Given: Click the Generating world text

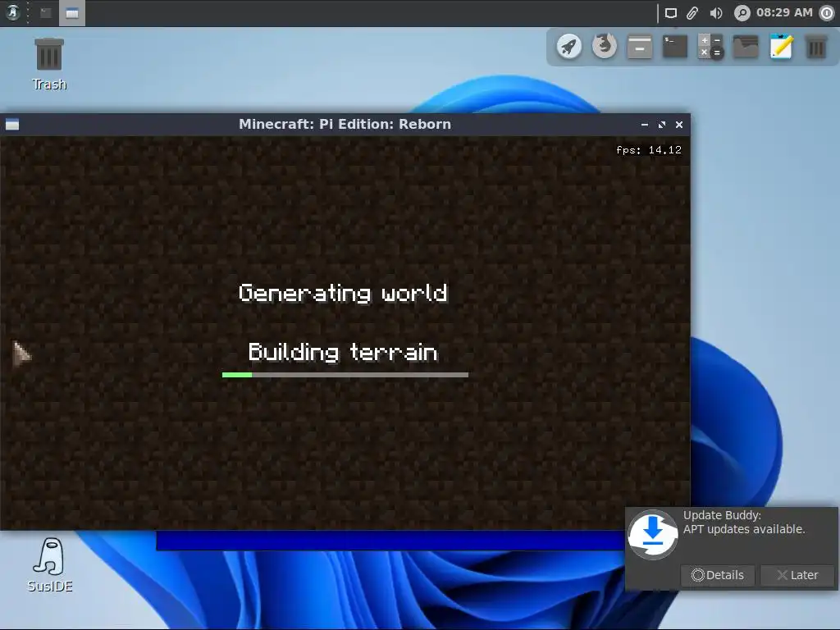Looking at the screenshot, I should point(343,293).
